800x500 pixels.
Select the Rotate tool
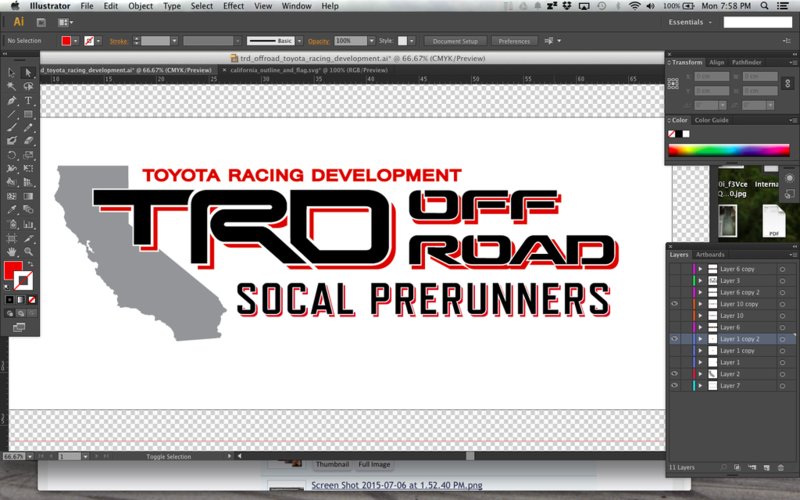pyautogui.click(x=11, y=155)
